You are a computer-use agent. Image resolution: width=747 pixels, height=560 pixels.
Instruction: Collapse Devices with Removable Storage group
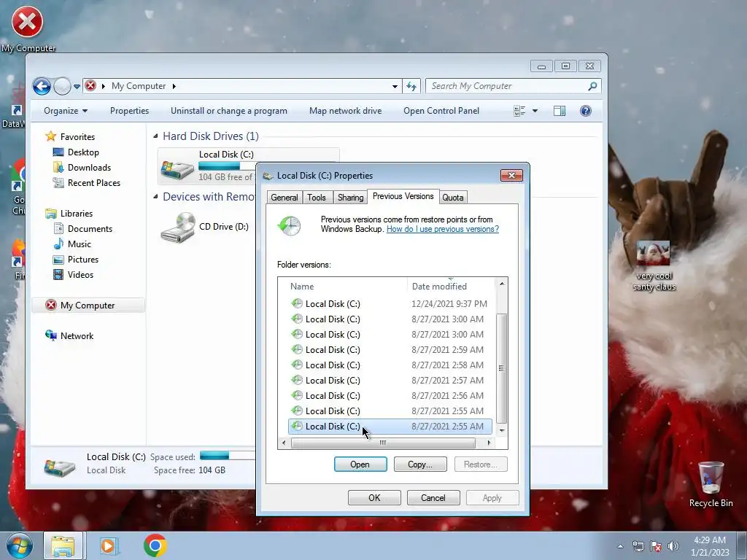[x=155, y=197]
